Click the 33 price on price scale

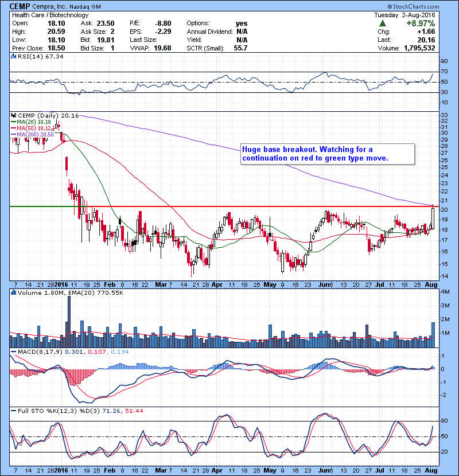coord(444,115)
